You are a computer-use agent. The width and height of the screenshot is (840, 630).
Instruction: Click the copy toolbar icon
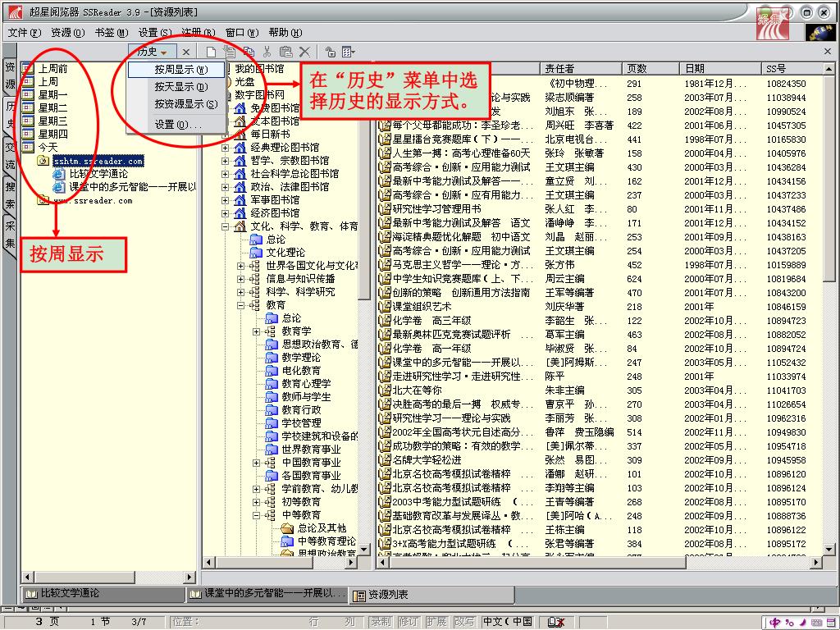(x=249, y=52)
